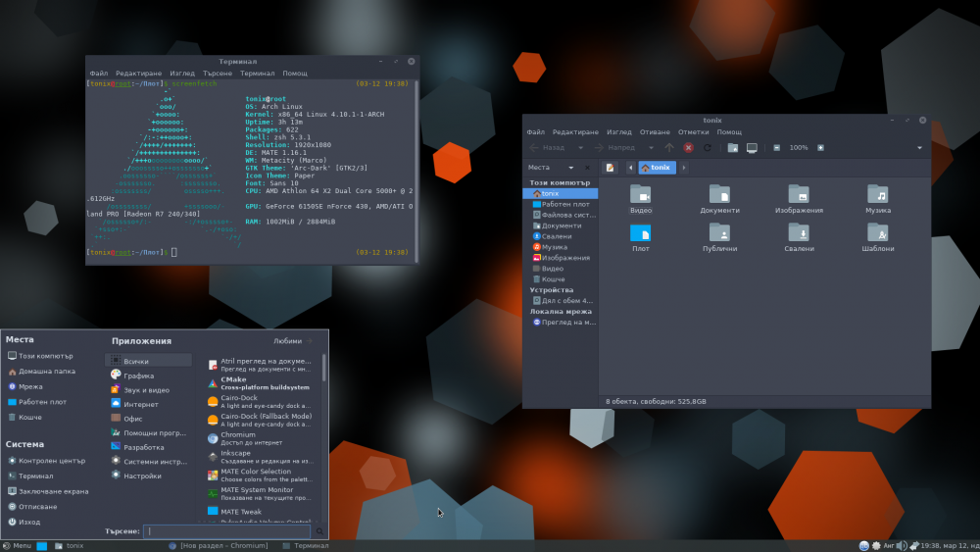Viewport: 980px width, 552px height.
Task: Open view mode dropdown at toolbar right
Action: [919, 147]
